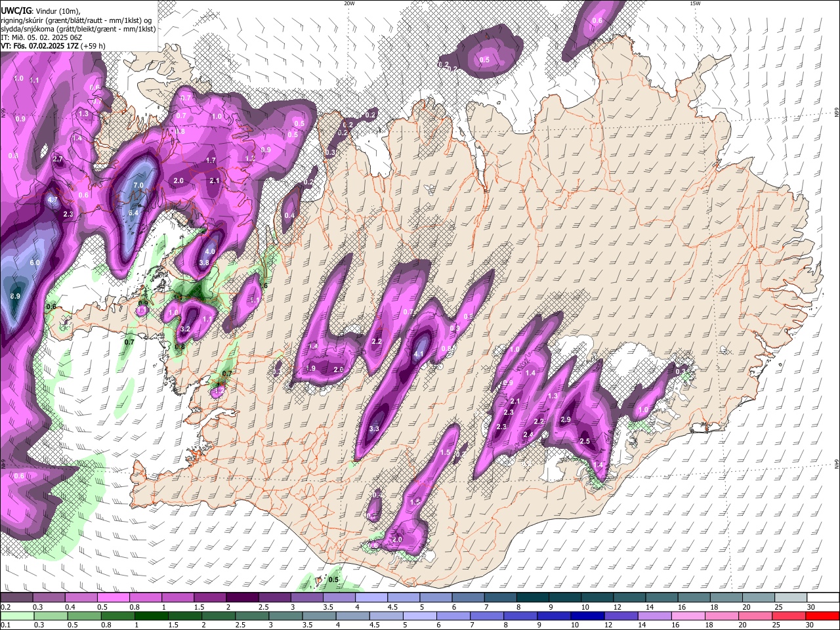Click the 2.4 precipitation value on the map
This screenshot has width=840, height=630.
point(528,434)
